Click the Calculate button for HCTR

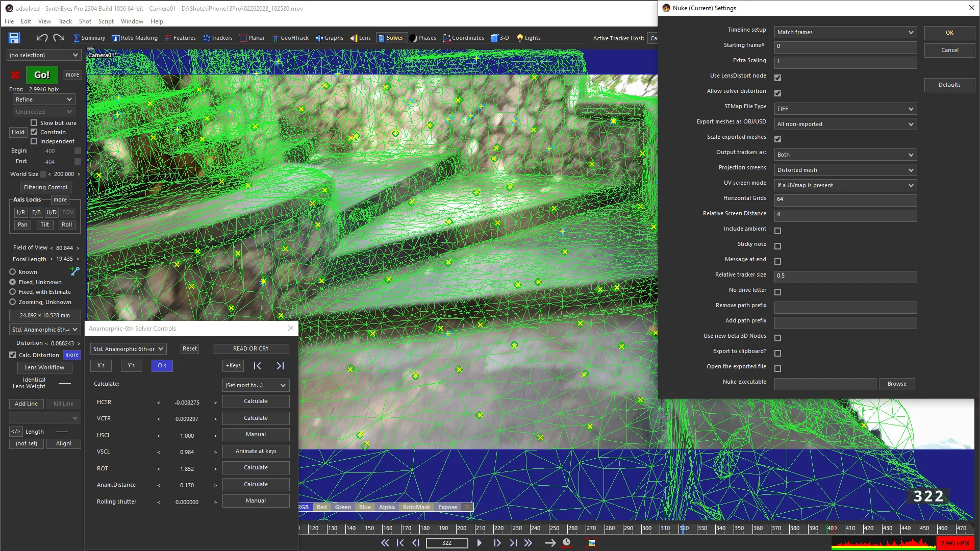(x=256, y=401)
